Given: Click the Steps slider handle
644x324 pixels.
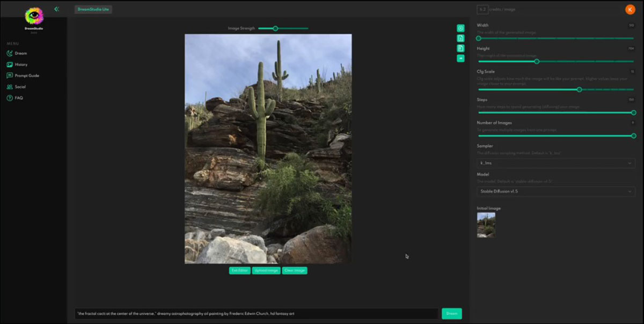Looking at the screenshot, I should (x=634, y=113).
